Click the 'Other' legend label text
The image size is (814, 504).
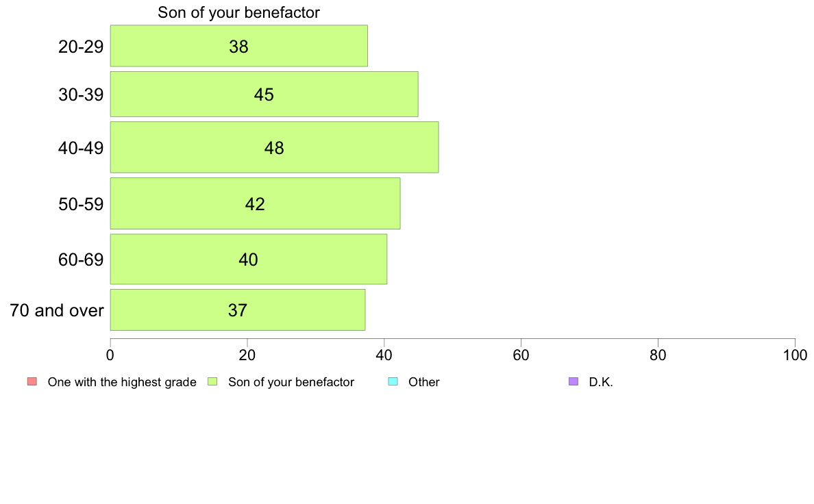pyautogui.click(x=424, y=382)
